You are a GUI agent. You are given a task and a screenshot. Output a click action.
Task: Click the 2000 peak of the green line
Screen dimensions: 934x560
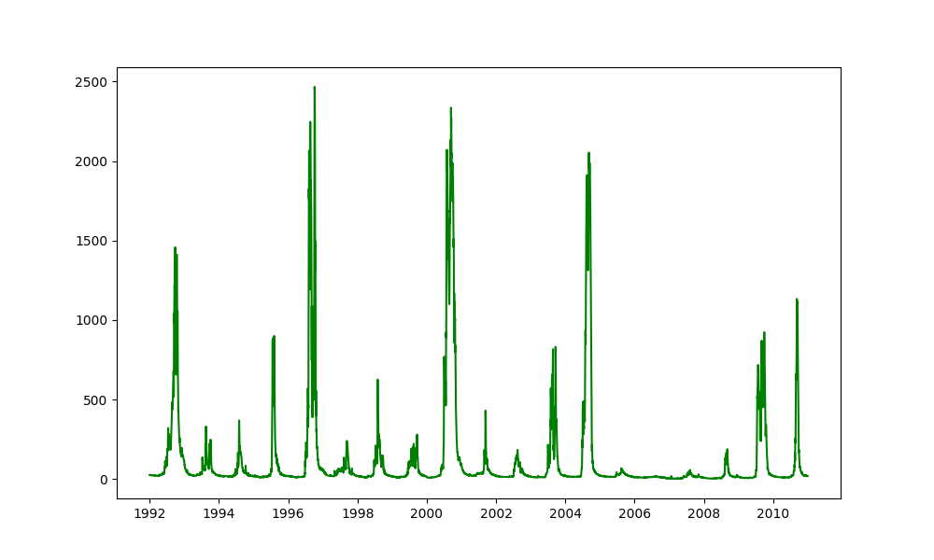451,108
